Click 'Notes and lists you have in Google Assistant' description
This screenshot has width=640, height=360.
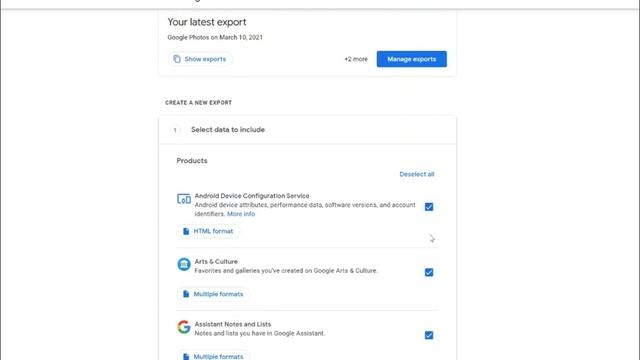(260, 333)
